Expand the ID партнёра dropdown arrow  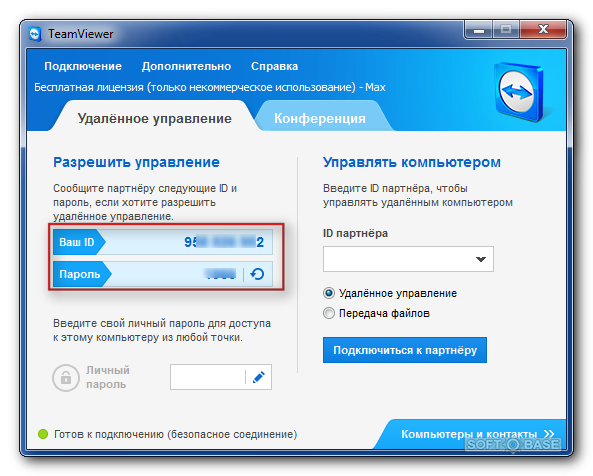pyautogui.click(x=481, y=259)
